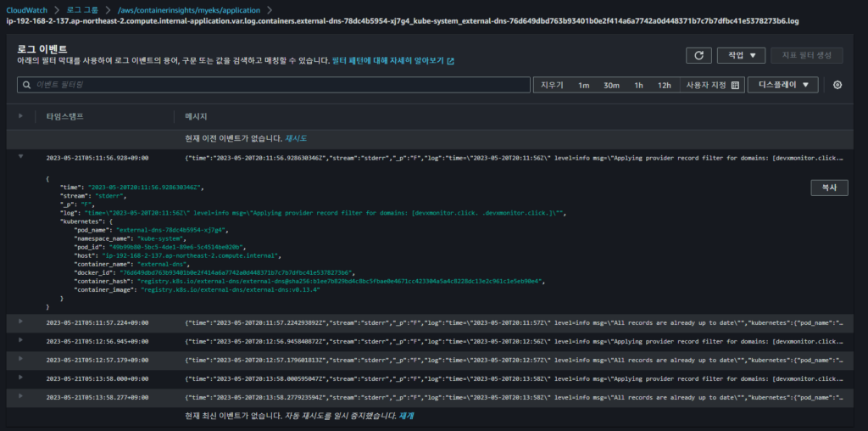868x431 pixels.
Task: Click the calendar icon in 사용자 지정
Action: (x=735, y=86)
